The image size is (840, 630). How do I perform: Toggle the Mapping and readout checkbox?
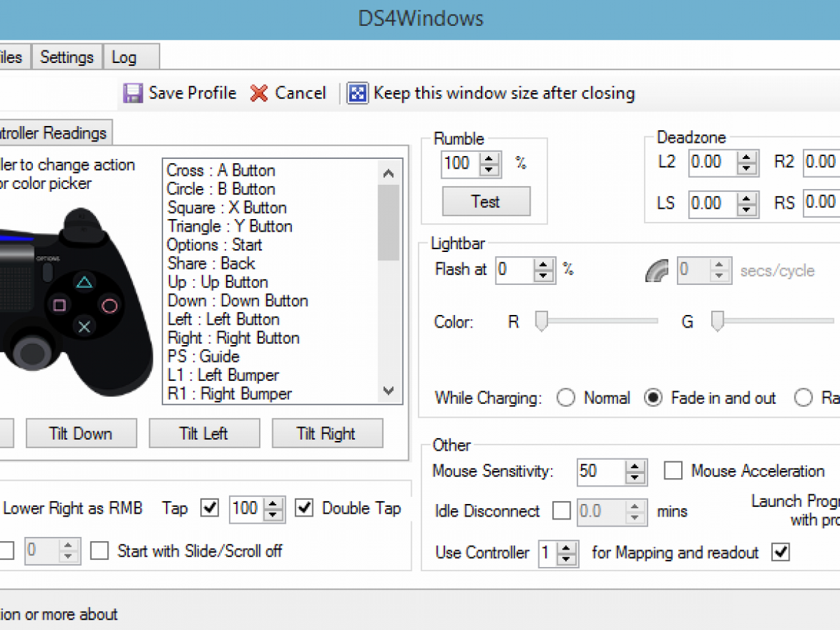pos(780,552)
